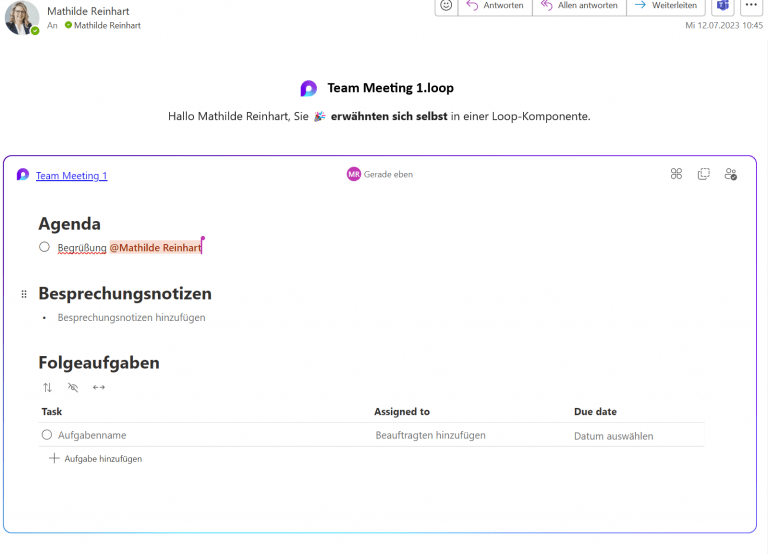Click the @Mathilde Reinhart mention
Image resolution: width=768 pixels, height=554 pixels.
coord(155,248)
